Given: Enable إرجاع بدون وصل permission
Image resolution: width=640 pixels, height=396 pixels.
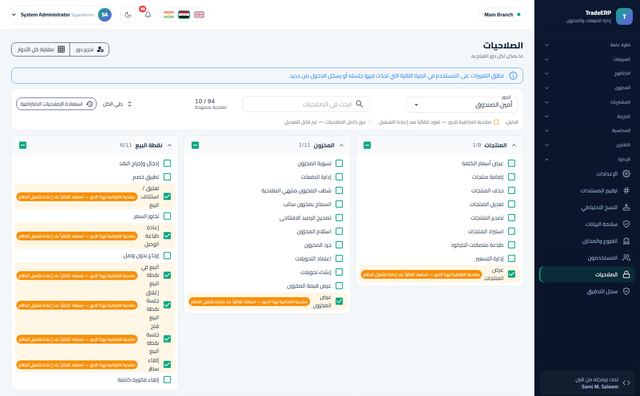Looking at the screenshot, I should click(167, 256).
